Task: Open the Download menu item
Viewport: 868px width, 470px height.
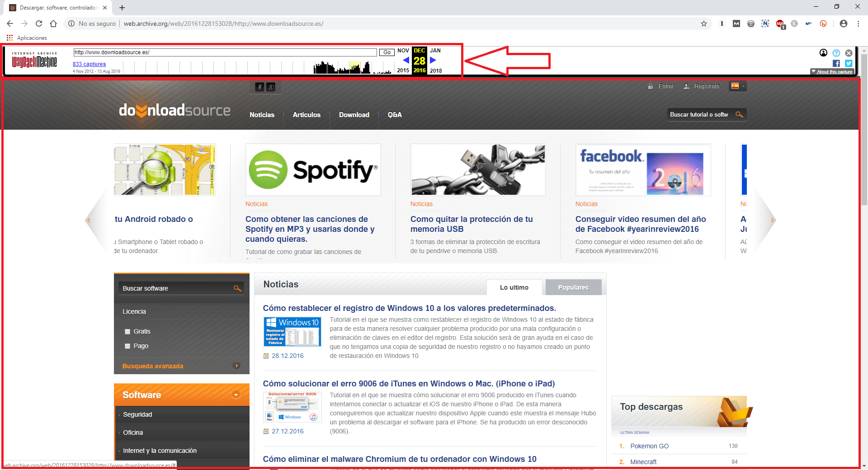Action: coord(354,115)
